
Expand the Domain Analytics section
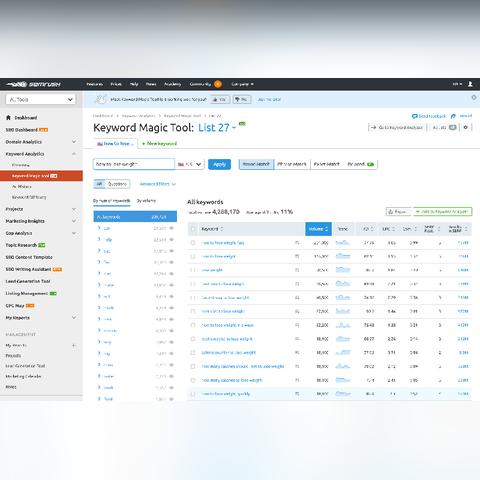tap(74, 142)
